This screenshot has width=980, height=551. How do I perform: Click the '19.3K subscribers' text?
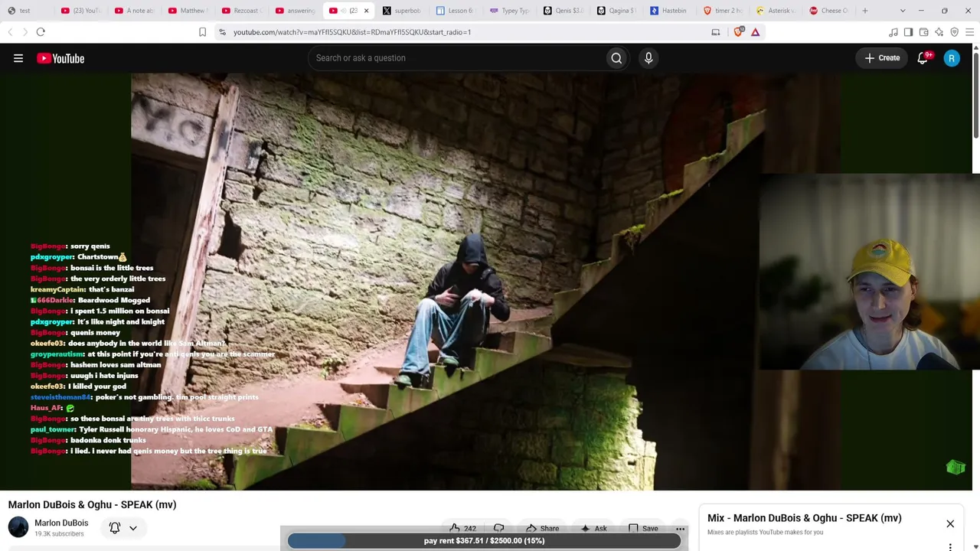(x=59, y=534)
